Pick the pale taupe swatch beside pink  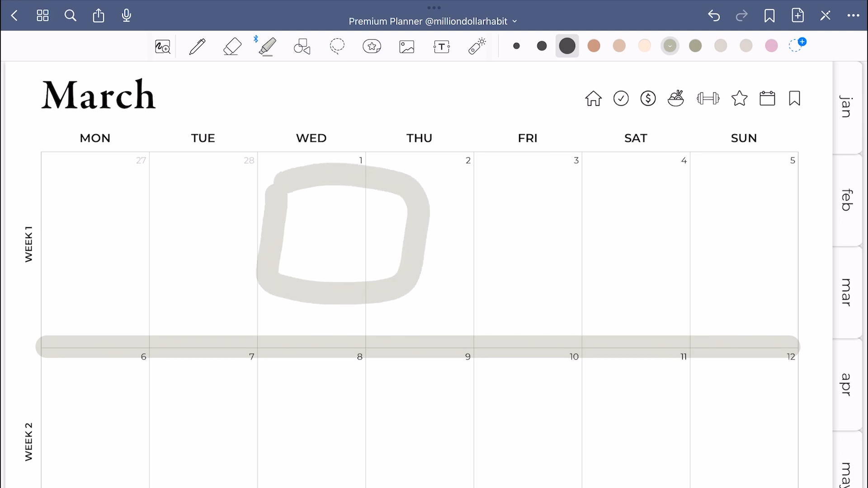746,46
